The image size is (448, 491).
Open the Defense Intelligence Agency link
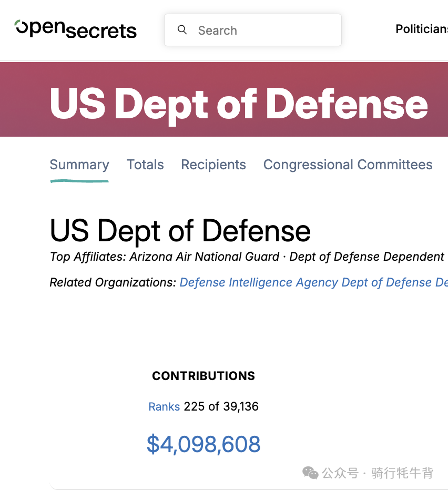[259, 282]
